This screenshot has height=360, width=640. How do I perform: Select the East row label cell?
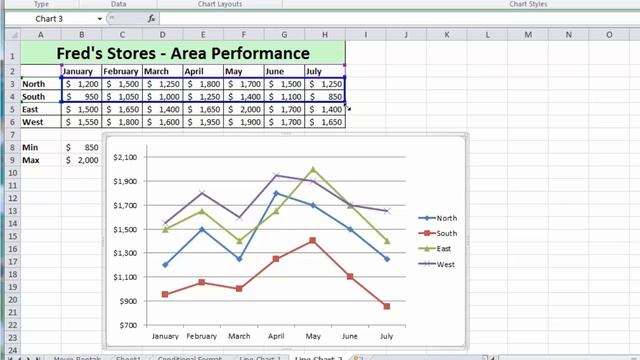pyautogui.click(x=41, y=109)
